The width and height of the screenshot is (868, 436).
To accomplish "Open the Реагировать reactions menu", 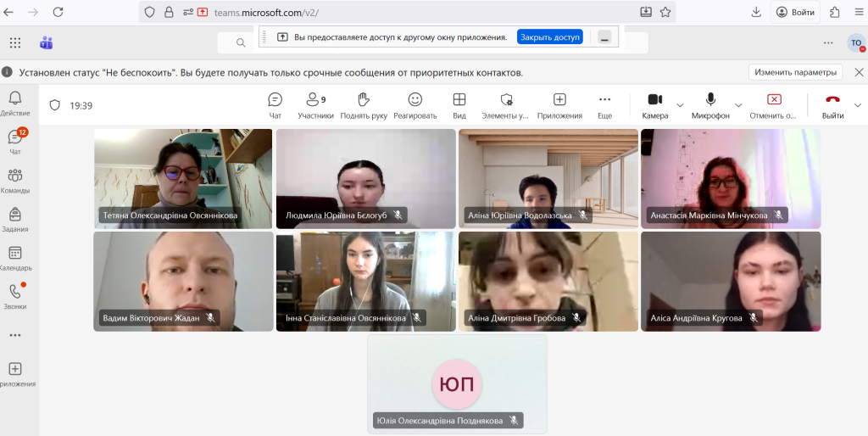I will (x=415, y=105).
